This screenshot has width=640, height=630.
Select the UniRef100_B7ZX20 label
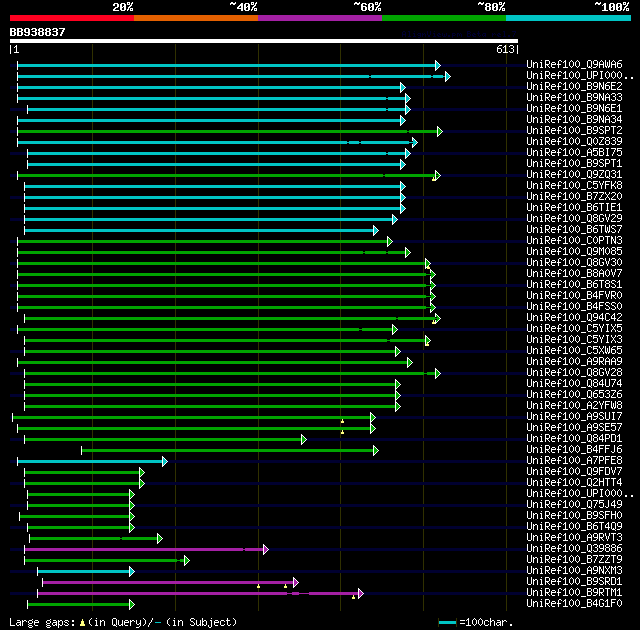[574, 196]
